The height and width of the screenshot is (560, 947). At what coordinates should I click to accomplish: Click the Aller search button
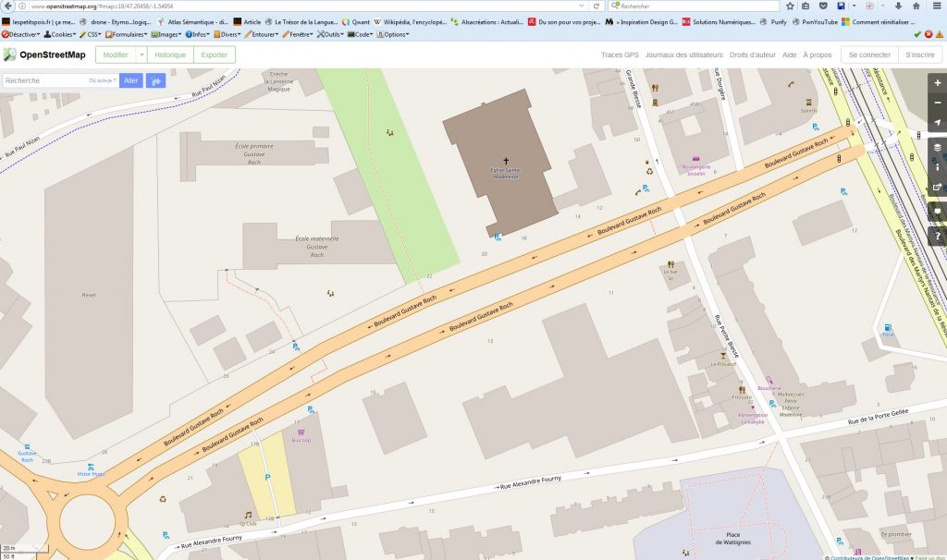pyautogui.click(x=131, y=81)
